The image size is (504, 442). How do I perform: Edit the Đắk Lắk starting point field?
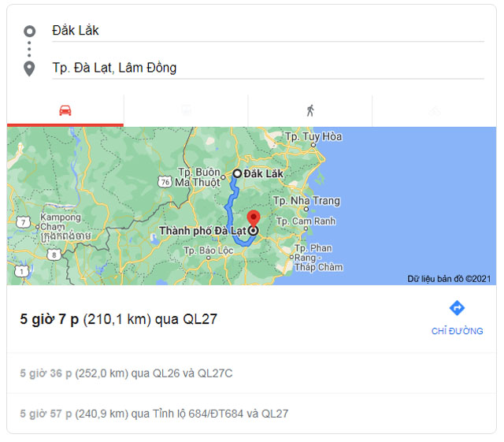point(268,31)
